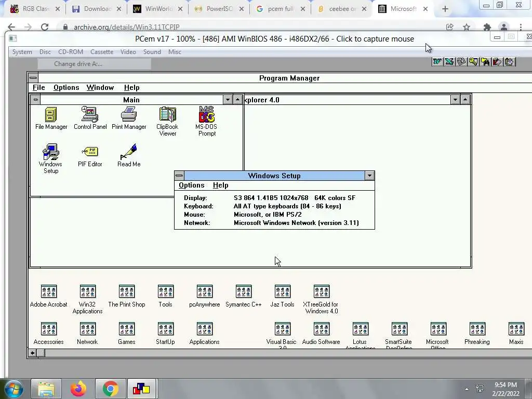The width and height of the screenshot is (532, 399).
Task: Open Program Manager File menu
Action: coord(38,87)
